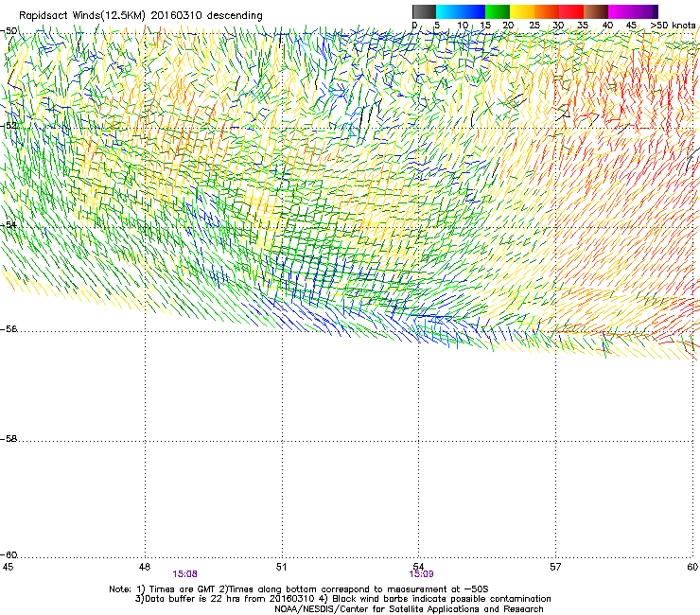Screen dimensions: 700x615
Task: Select the latitude label '-60'
Action: click(x=9, y=555)
